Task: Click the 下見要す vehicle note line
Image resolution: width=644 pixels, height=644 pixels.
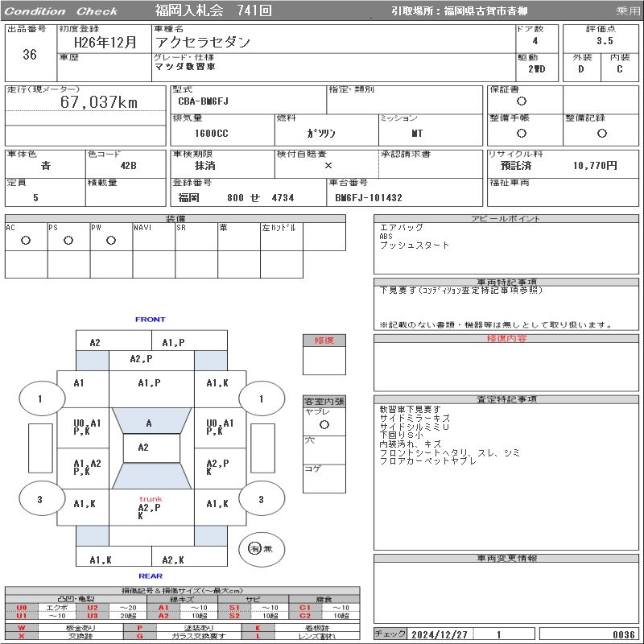Action: coord(460,291)
